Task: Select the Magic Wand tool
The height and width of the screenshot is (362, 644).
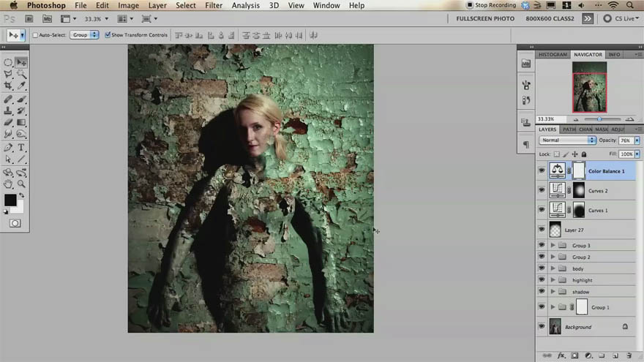Action: click(21, 74)
